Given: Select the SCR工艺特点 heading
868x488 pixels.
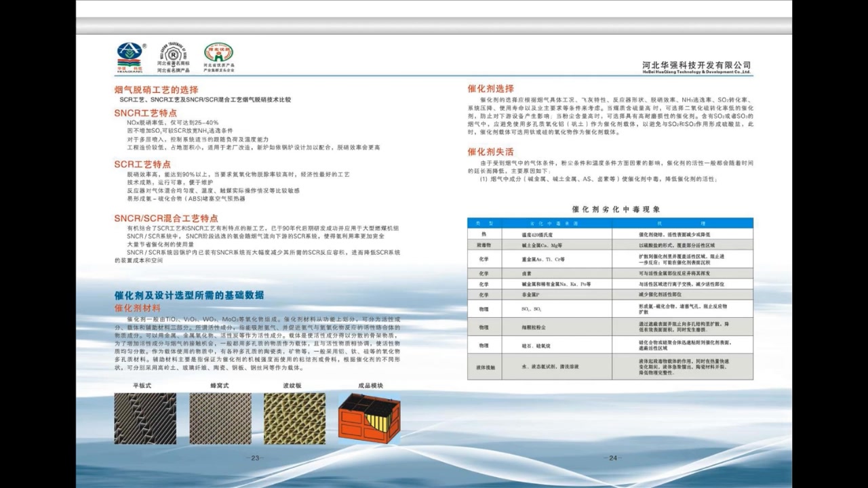Looking at the screenshot, I should point(142,164).
